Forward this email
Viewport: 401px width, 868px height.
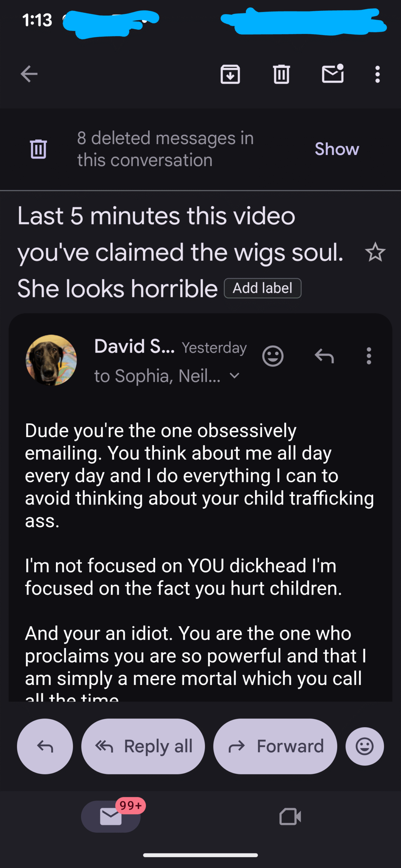(x=275, y=746)
